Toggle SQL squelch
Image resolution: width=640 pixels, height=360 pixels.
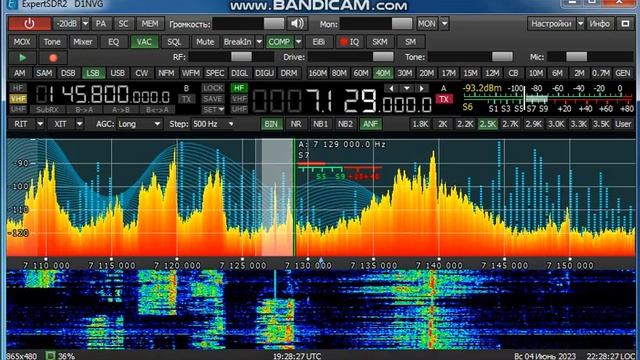(x=174, y=42)
